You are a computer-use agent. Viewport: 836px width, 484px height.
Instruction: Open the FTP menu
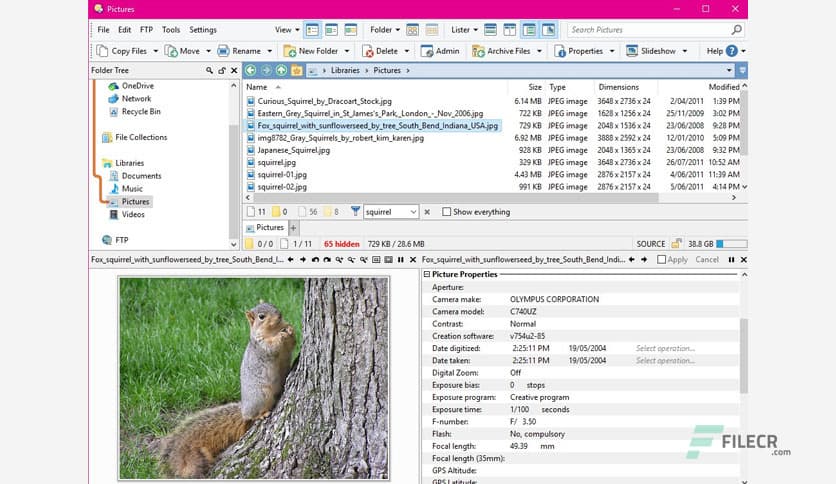click(x=147, y=30)
